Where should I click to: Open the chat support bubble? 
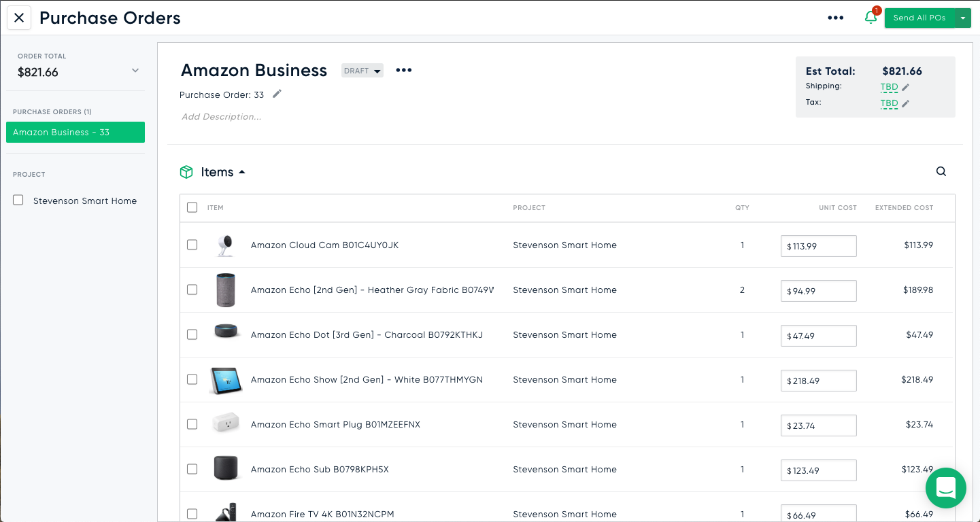tap(946, 487)
